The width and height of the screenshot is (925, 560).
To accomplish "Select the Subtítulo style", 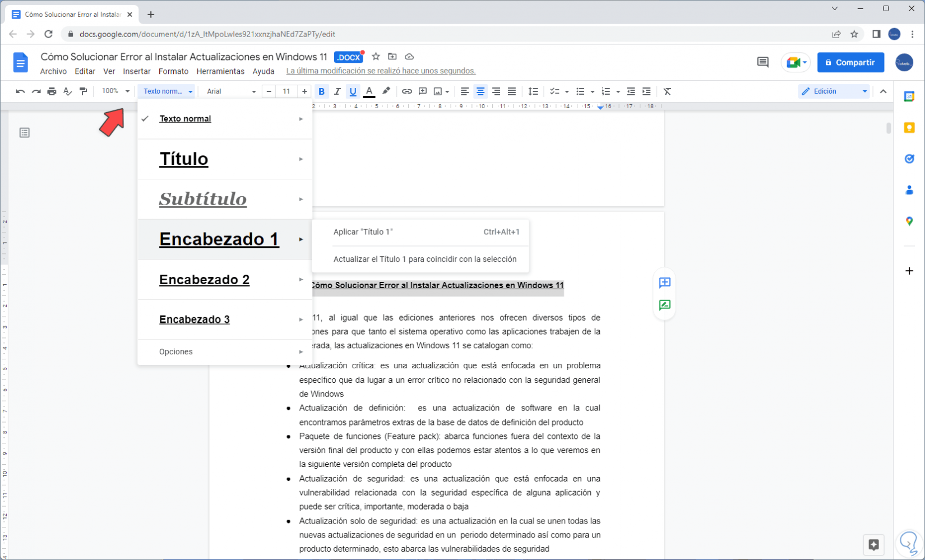I will click(225, 199).
